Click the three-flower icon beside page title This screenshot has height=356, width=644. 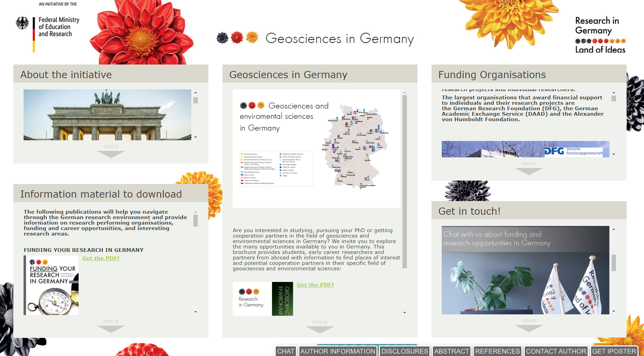(237, 38)
